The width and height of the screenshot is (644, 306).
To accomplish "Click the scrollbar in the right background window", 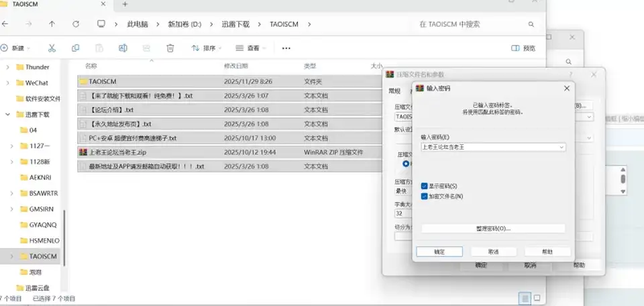I will (x=623, y=180).
